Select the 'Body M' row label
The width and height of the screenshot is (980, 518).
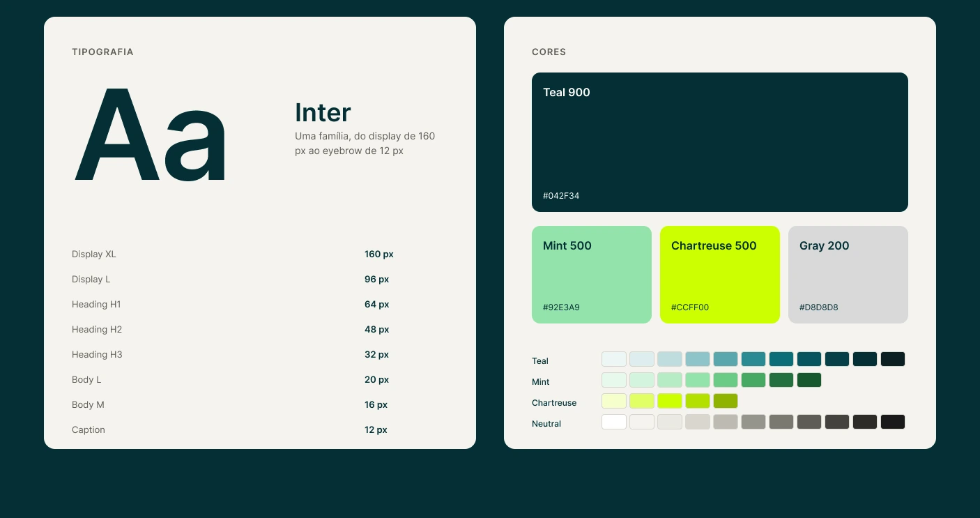pos(88,405)
